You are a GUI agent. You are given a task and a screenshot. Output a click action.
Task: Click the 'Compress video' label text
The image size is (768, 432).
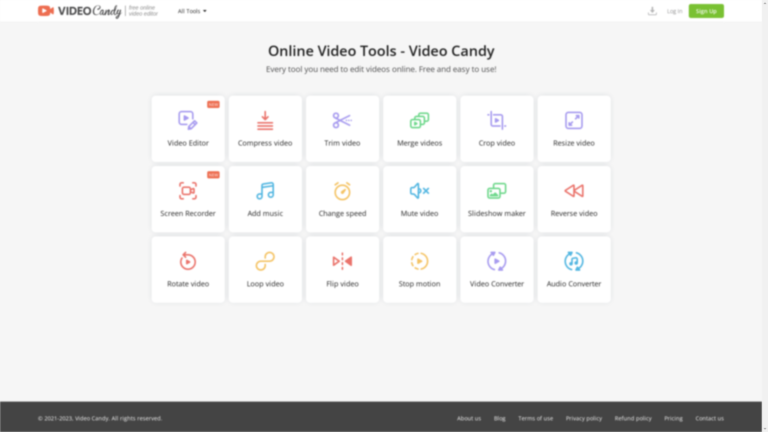[x=265, y=143]
